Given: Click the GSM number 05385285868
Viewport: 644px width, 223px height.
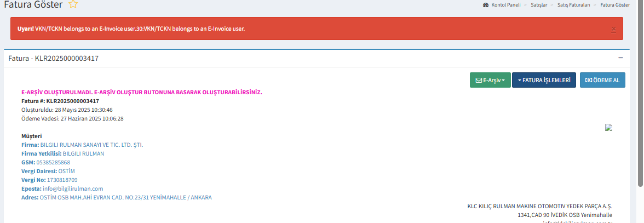Looking at the screenshot, I should (53, 162).
